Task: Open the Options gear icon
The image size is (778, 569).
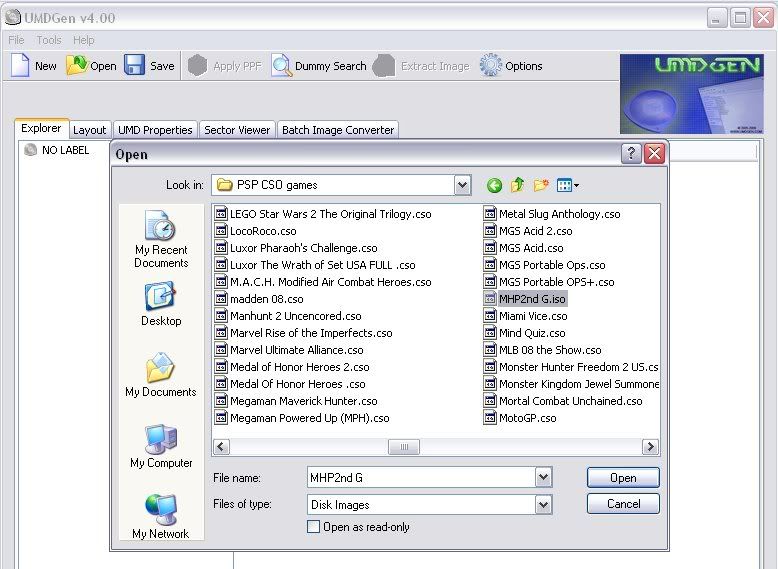Action: [490, 66]
